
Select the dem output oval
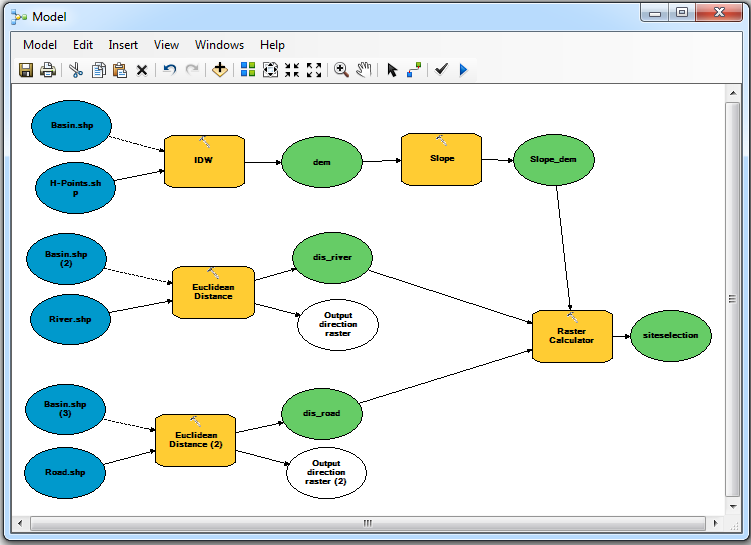(322, 162)
